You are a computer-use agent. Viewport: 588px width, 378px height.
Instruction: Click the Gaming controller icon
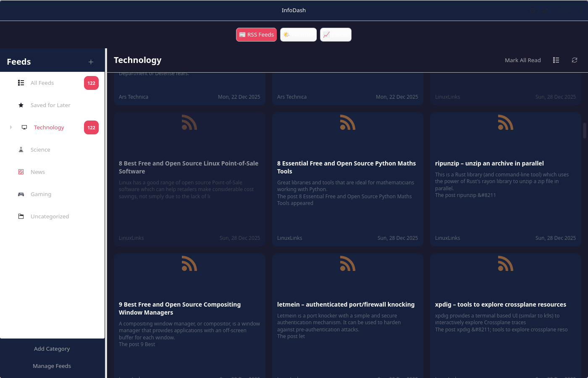coord(21,194)
